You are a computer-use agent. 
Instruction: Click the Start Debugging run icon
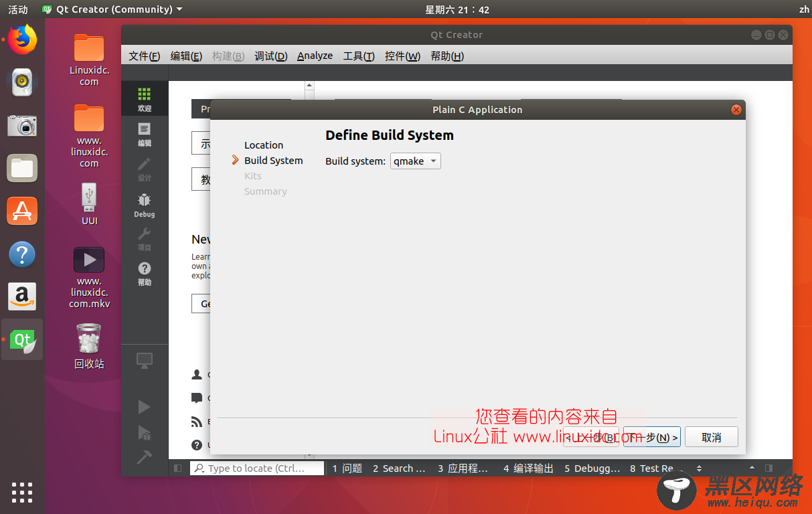pos(144,432)
